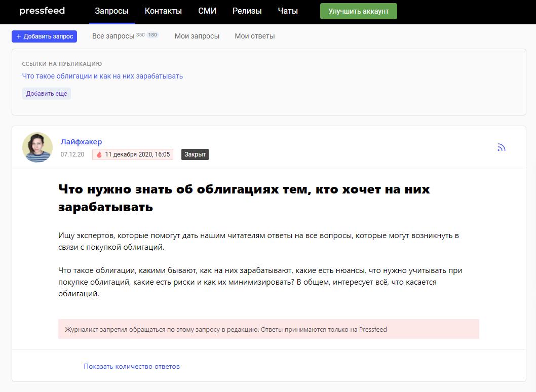The width and height of the screenshot is (536, 392).
Task: Open the Чаты section
Action: 288,11
